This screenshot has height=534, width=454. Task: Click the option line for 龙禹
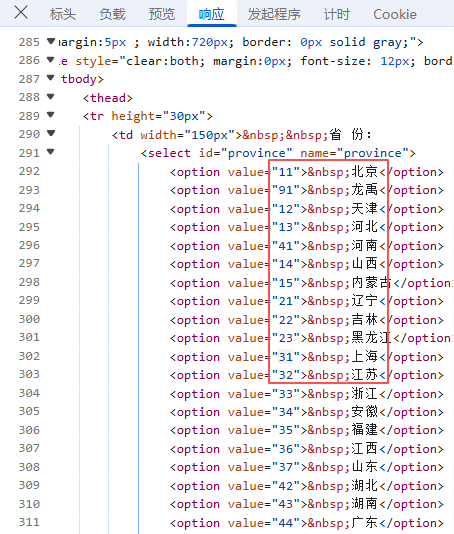coord(307,190)
